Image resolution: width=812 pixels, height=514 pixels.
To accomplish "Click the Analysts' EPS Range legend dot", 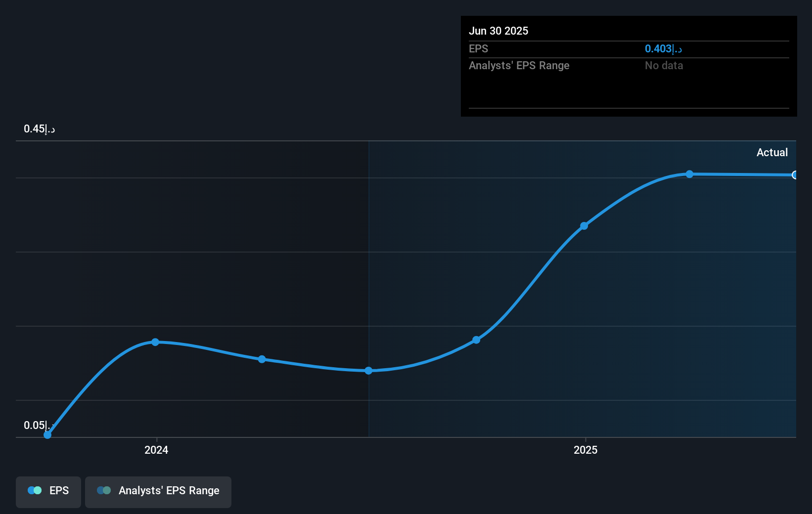I will (103, 490).
